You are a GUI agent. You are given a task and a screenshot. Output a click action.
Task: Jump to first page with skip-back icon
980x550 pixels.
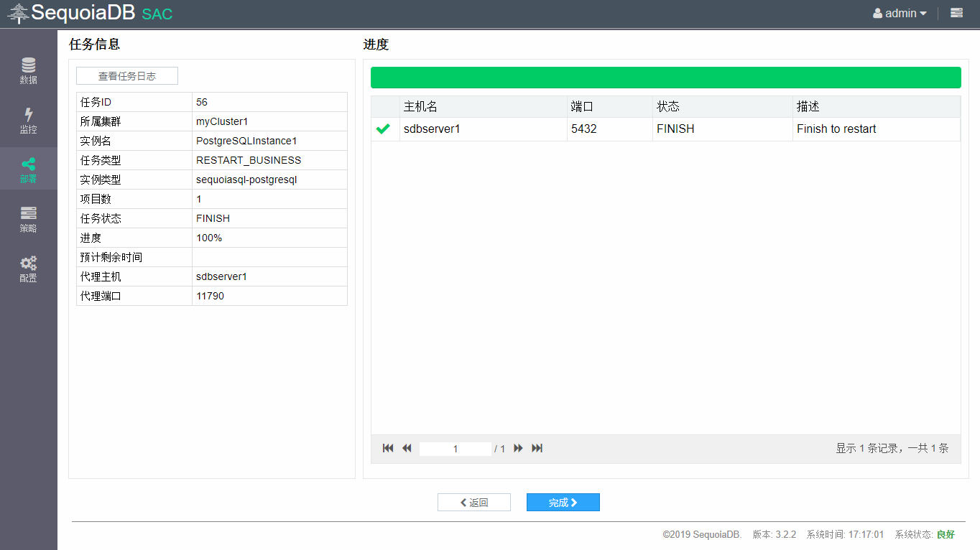click(x=388, y=447)
